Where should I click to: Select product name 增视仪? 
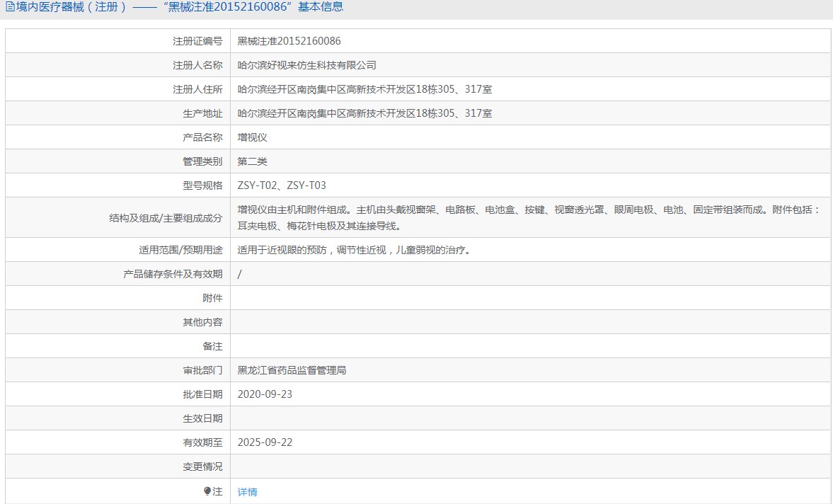tap(253, 137)
